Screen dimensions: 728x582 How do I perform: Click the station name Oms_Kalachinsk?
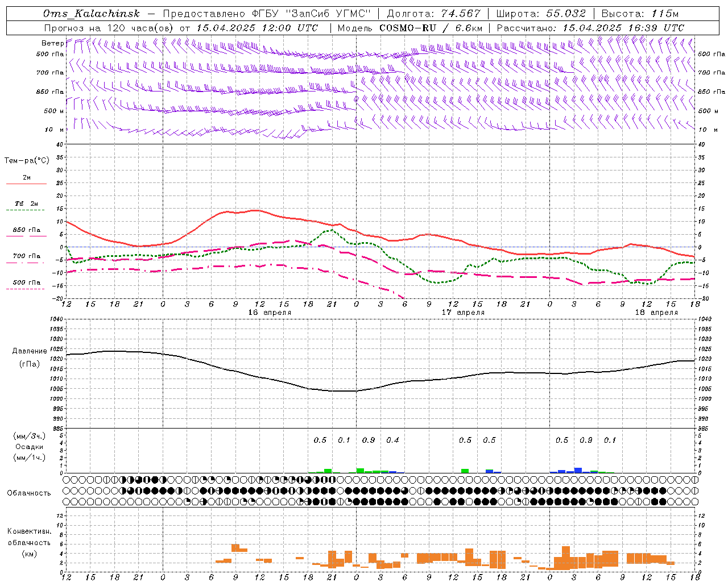[92, 14]
